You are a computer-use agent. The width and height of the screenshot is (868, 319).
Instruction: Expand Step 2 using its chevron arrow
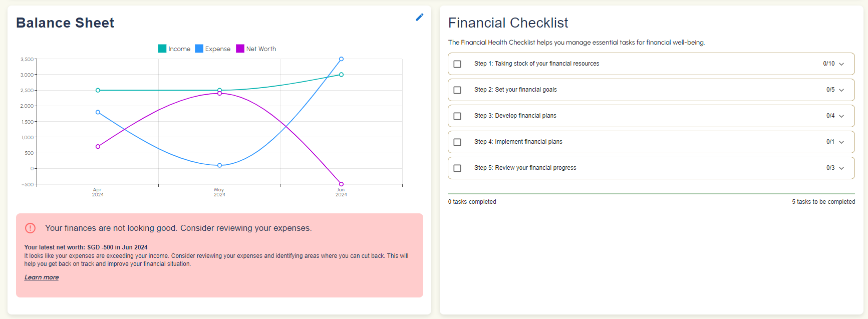(841, 90)
